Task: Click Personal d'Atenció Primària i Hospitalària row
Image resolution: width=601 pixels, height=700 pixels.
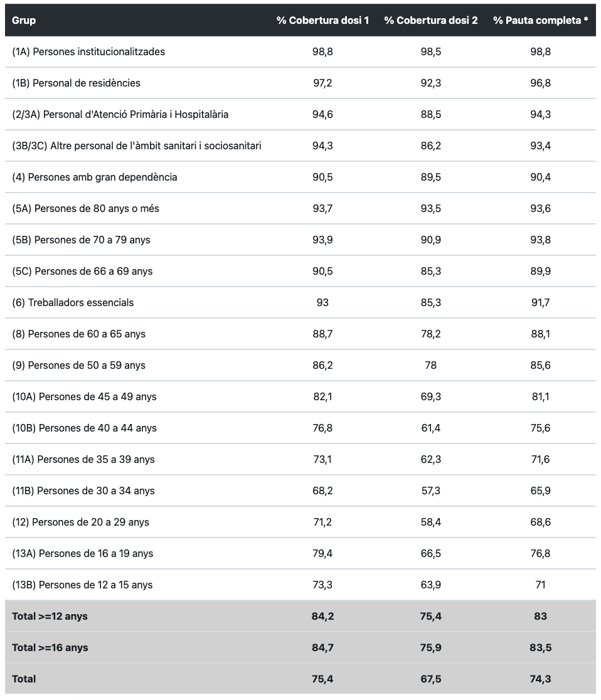Action: [x=300, y=114]
